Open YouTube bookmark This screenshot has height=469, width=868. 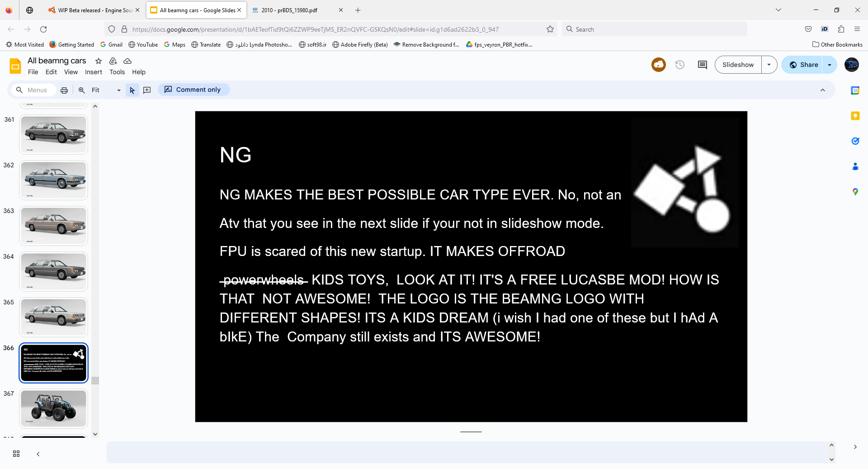(x=143, y=44)
